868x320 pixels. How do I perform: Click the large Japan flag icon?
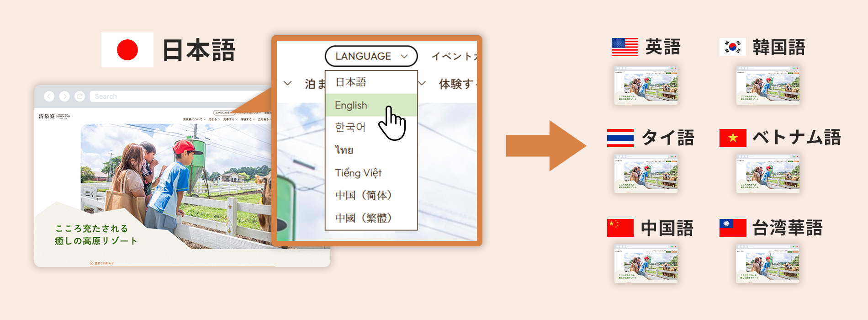click(127, 50)
